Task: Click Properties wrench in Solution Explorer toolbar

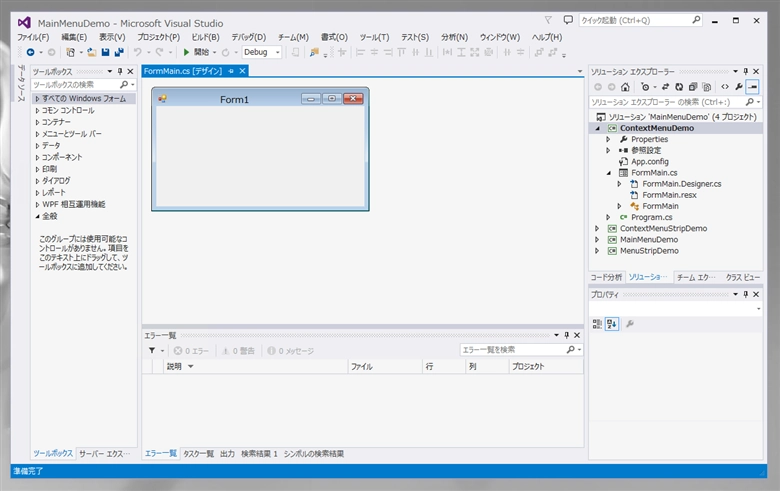Action: pyautogui.click(x=739, y=87)
